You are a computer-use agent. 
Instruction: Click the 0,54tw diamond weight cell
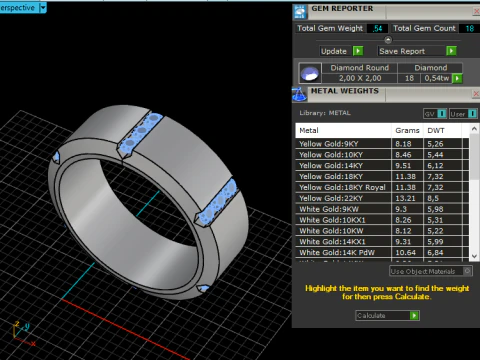coord(437,78)
